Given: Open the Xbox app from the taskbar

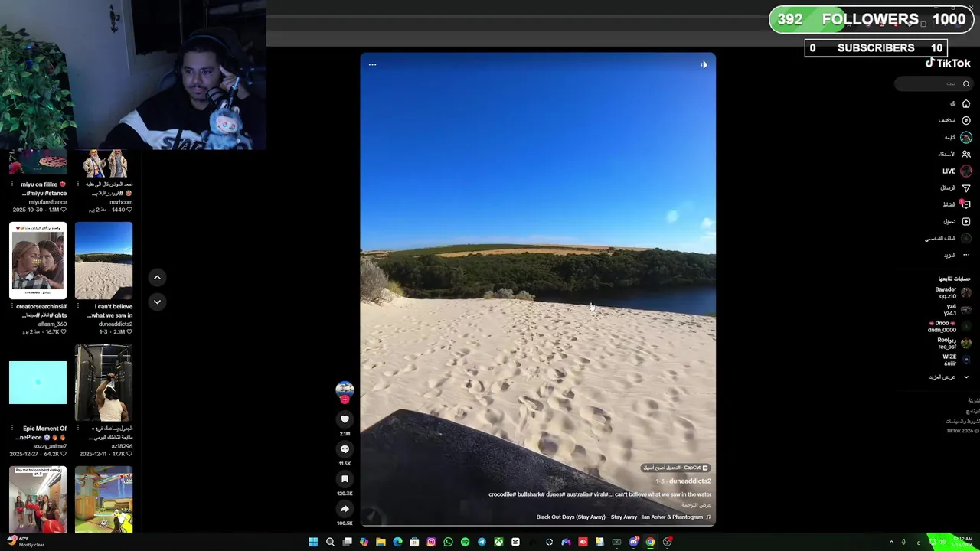Looking at the screenshot, I should (498, 542).
